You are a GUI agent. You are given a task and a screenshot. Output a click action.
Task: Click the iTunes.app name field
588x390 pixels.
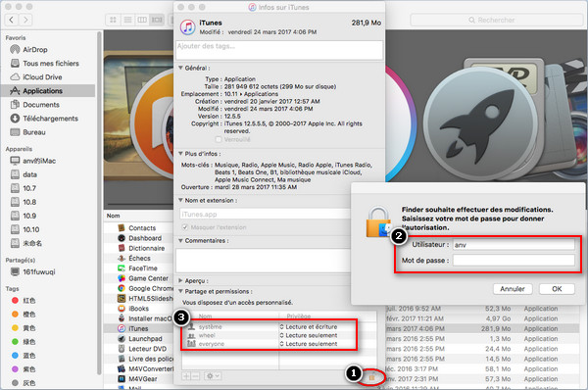(x=265, y=215)
